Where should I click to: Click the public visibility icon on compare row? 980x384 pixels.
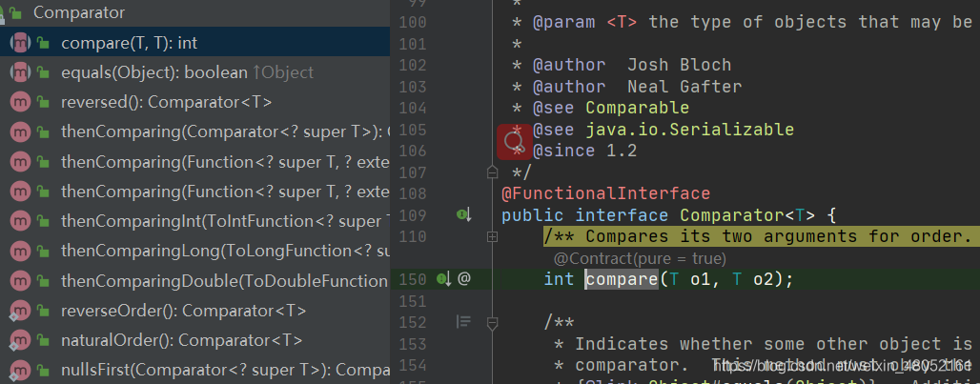coord(43,43)
